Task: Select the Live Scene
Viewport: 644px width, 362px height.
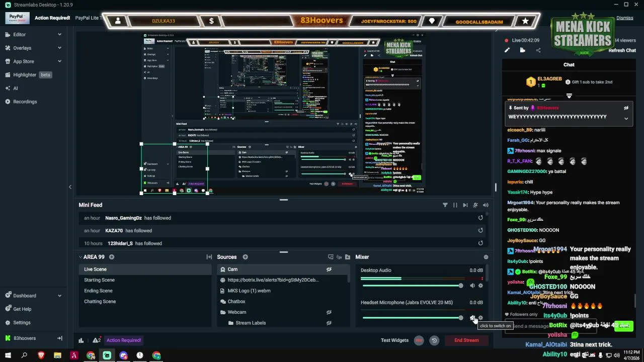Action: click(x=145, y=269)
